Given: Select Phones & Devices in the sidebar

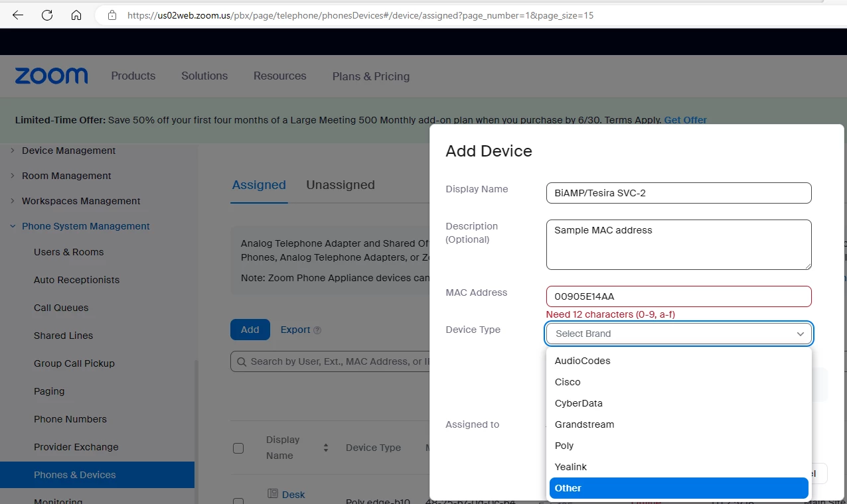Looking at the screenshot, I should 97,475.
